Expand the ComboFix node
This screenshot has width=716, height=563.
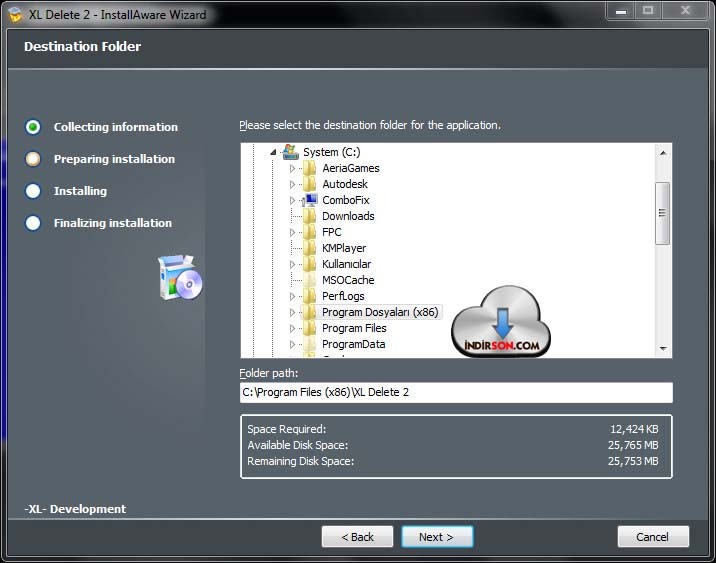click(292, 200)
